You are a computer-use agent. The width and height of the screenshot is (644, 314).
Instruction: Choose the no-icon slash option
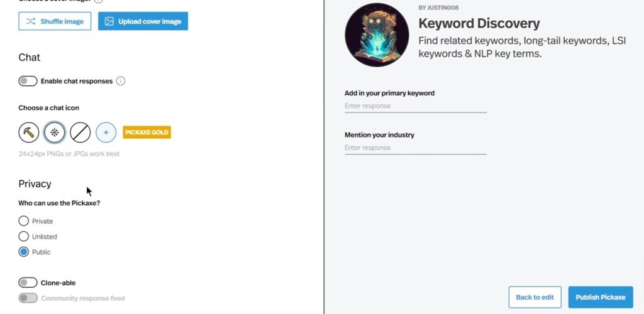80,133
